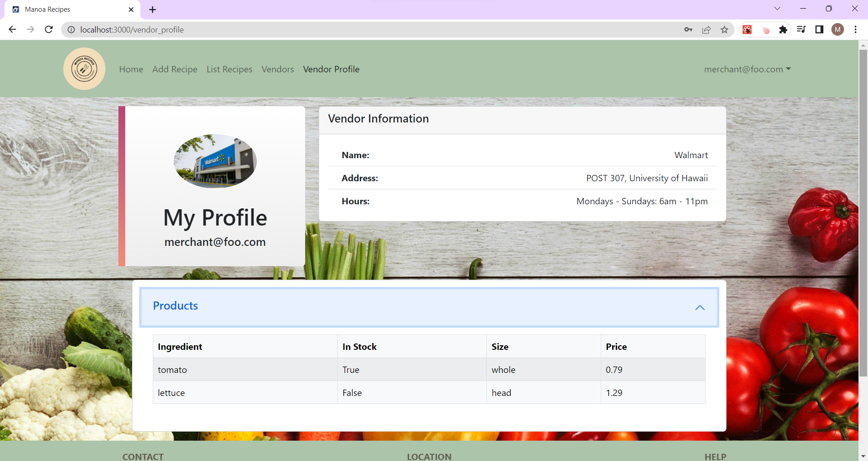The width and height of the screenshot is (868, 461).
Task: Click the price '0.79' cell
Action: pos(653,370)
